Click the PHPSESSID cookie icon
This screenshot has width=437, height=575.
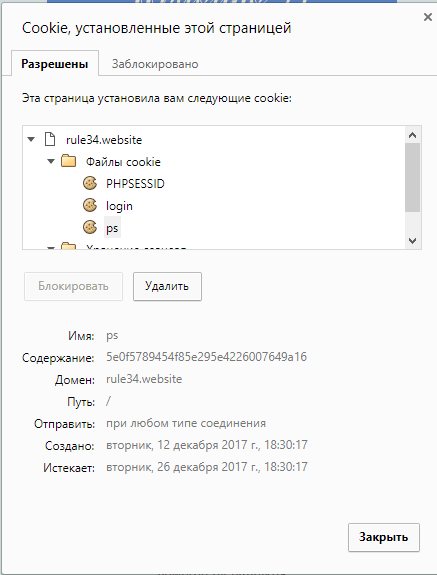pyautogui.click(x=90, y=183)
